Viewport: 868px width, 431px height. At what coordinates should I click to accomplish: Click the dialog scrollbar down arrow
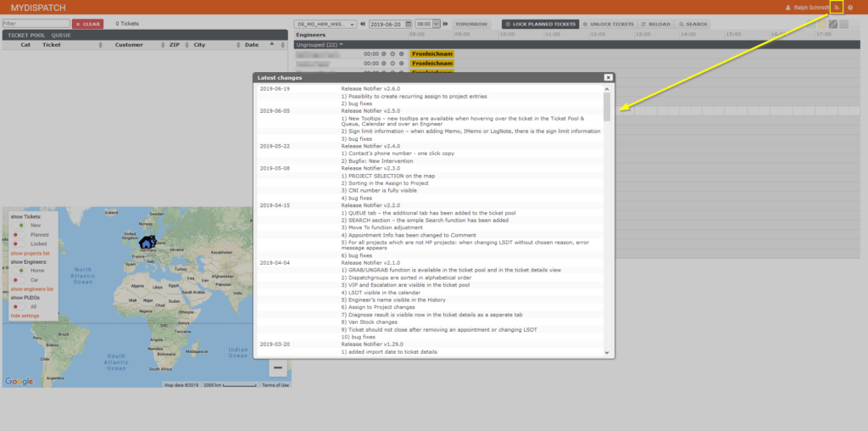point(607,352)
